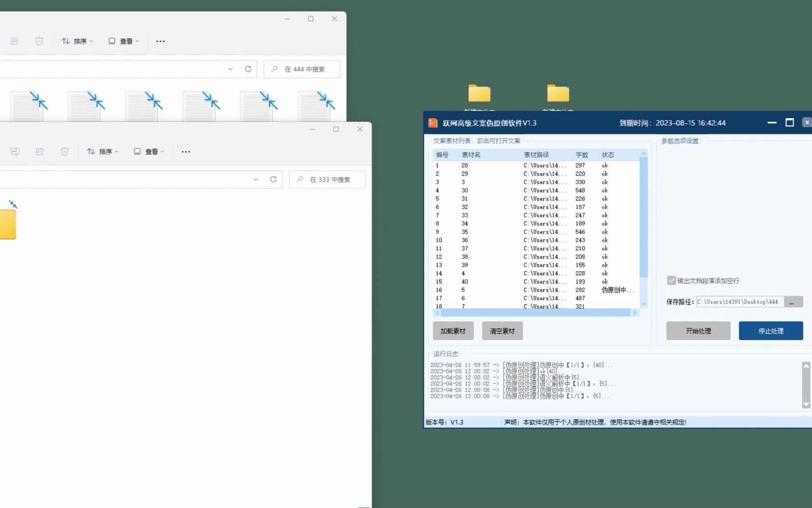The height and width of the screenshot is (508, 812).
Task: Select material row 16 showing 伪原创中
Action: 536,290
